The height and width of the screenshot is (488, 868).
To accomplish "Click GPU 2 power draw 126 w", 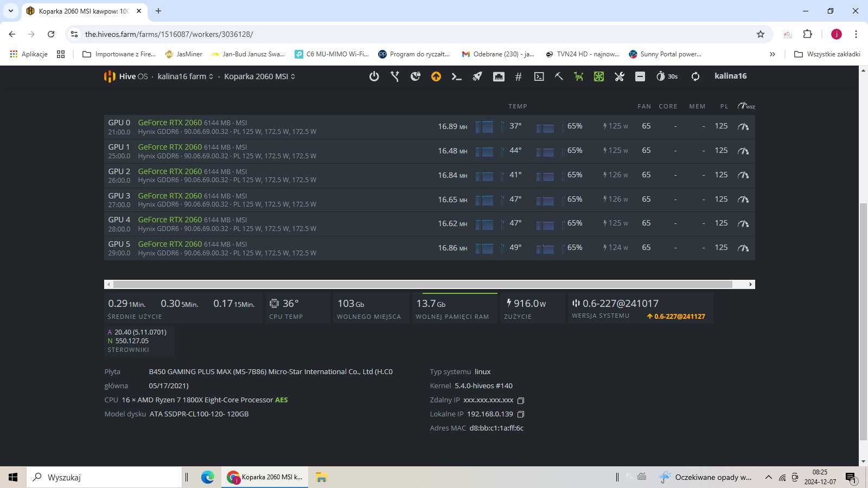I will click(x=616, y=175).
